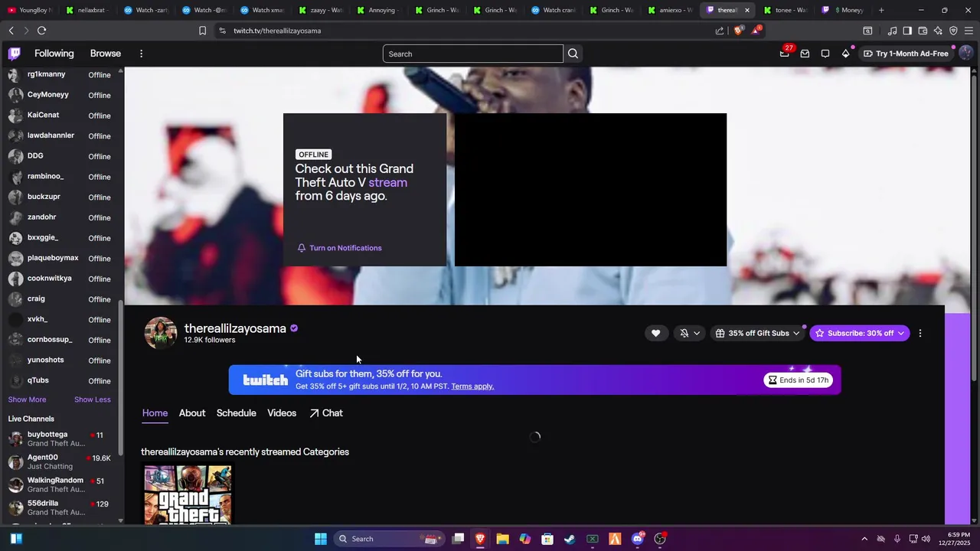Open channel options three-dot menu
Image resolution: width=980 pixels, height=551 pixels.
coord(920,333)
